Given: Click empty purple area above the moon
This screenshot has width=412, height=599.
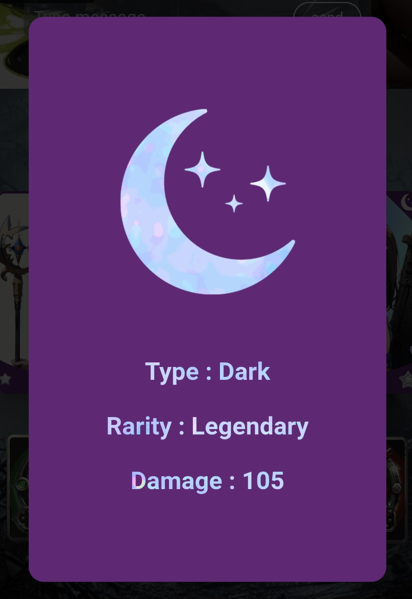Looking at the screenshot, I should [x=208, y=61].
